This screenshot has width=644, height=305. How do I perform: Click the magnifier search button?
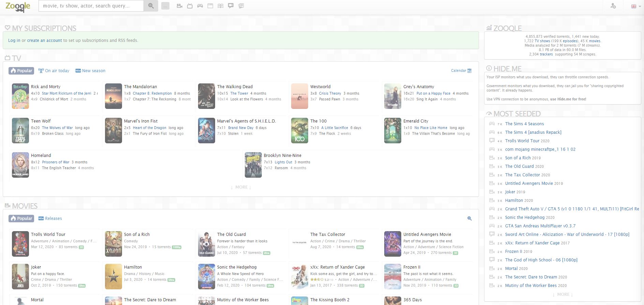click(151, 6)
